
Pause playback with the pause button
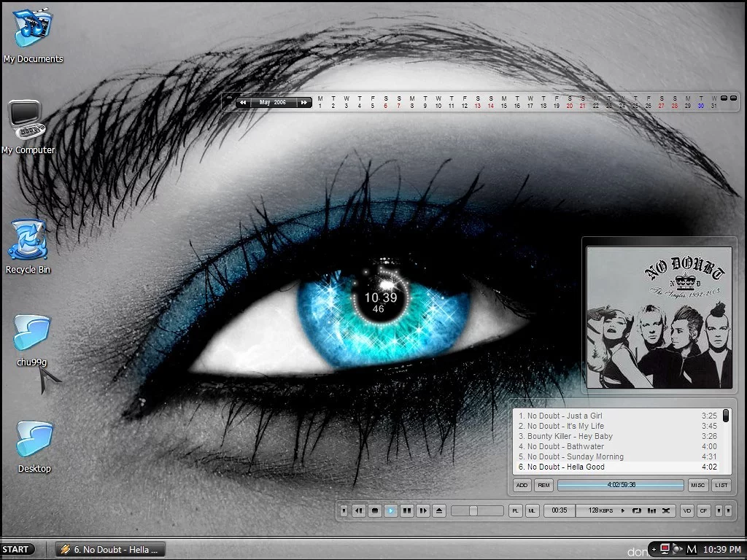[x=407, y=511]
